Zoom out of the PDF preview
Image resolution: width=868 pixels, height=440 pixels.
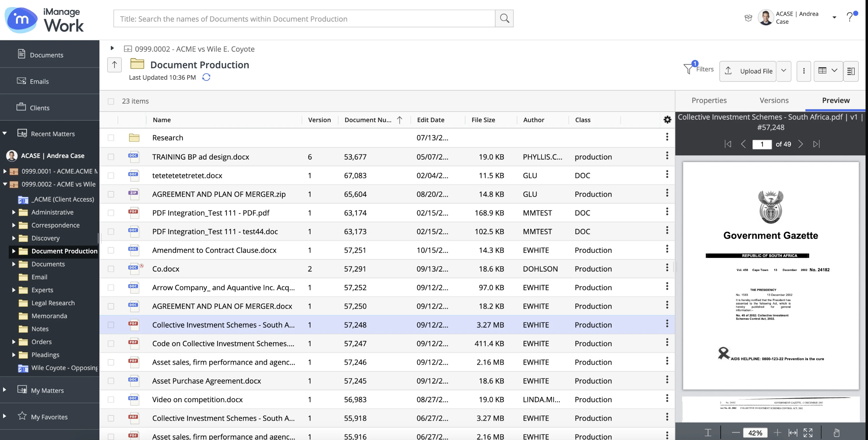coord(736,433)
